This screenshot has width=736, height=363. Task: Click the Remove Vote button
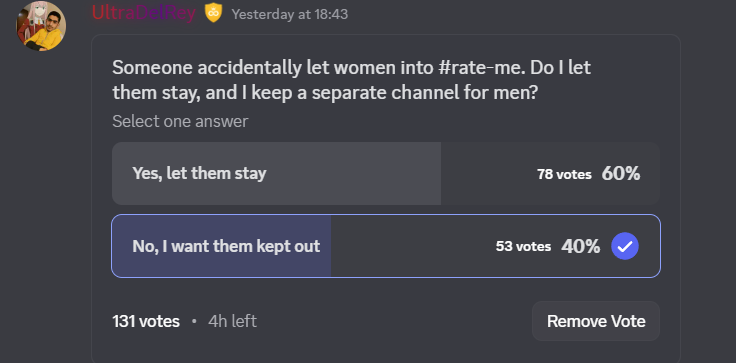click(x=596, y=321)
